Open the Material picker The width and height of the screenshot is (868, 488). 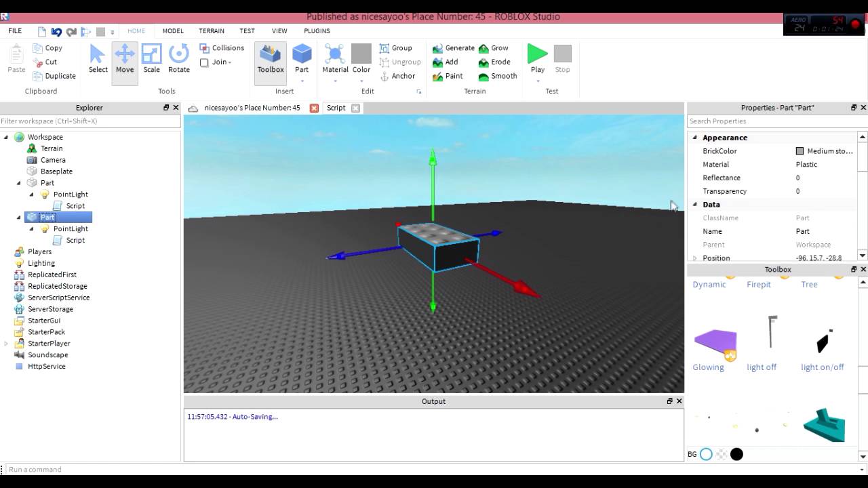[335, 58]
